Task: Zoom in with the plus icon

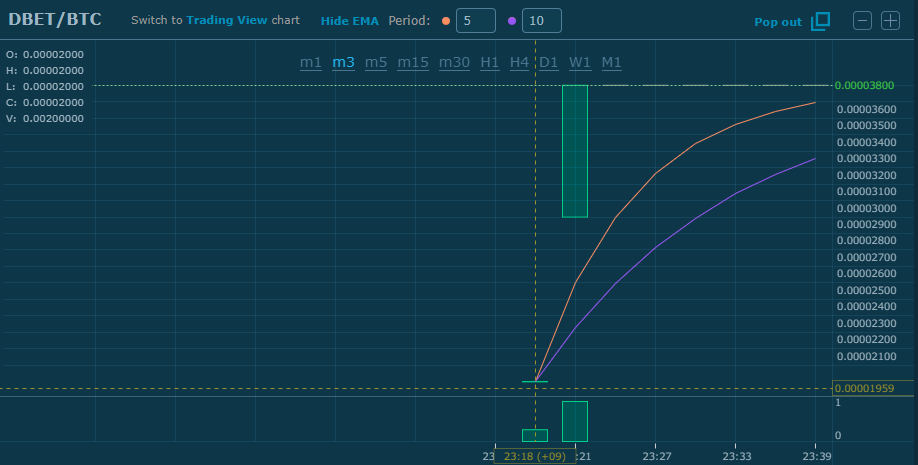Action: point(890,20)
